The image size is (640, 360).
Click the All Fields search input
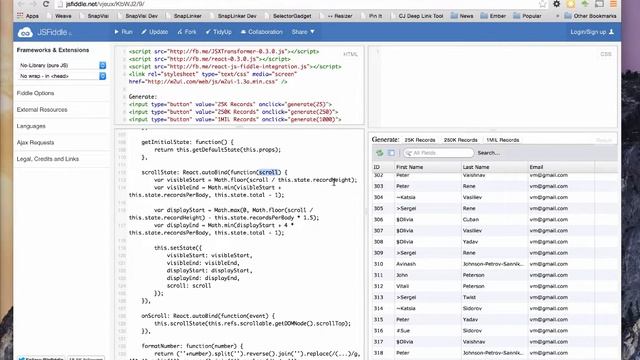tap(439, 153)
